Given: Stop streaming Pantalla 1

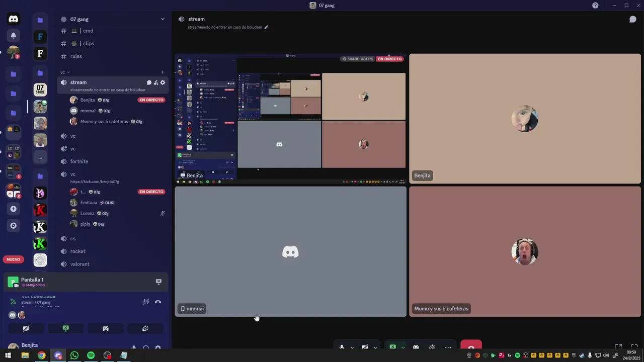Looking at the screenshot, I should click(158, 282).
